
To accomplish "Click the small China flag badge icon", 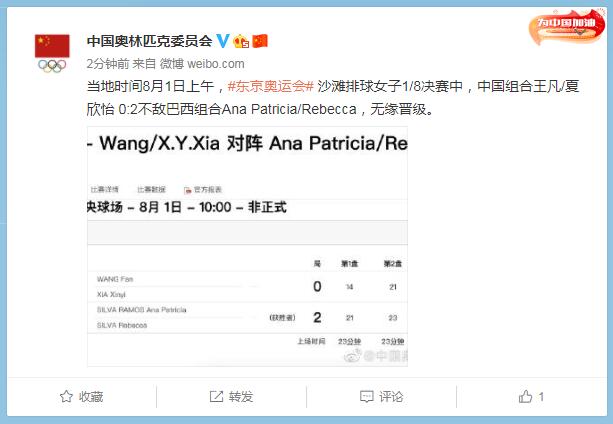I will (260, 41).
